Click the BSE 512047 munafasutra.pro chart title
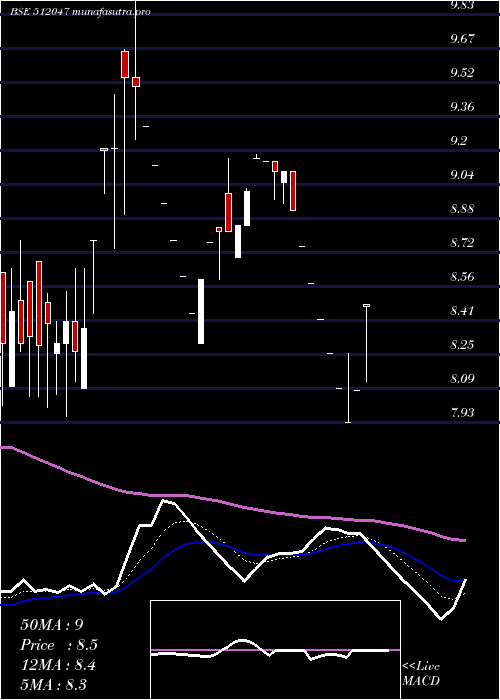Image resolution: width=500 pixels, height=700 pixels. [x=80, y=12]
